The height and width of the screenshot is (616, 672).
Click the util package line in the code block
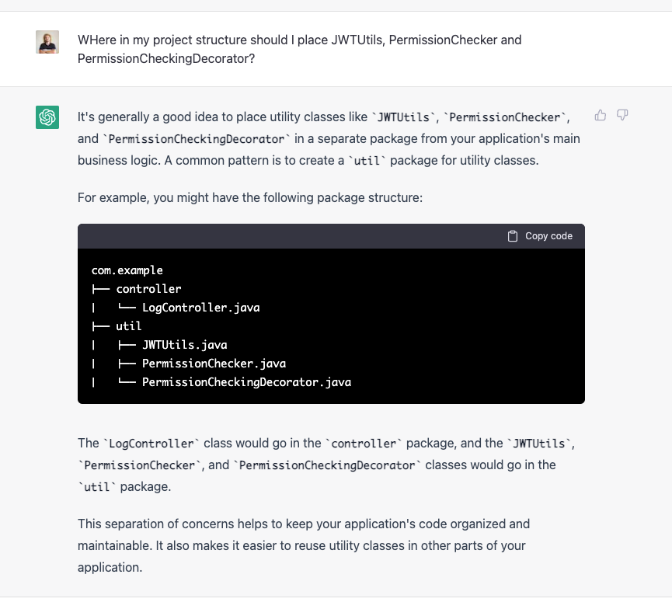click(x=129, y=325)
